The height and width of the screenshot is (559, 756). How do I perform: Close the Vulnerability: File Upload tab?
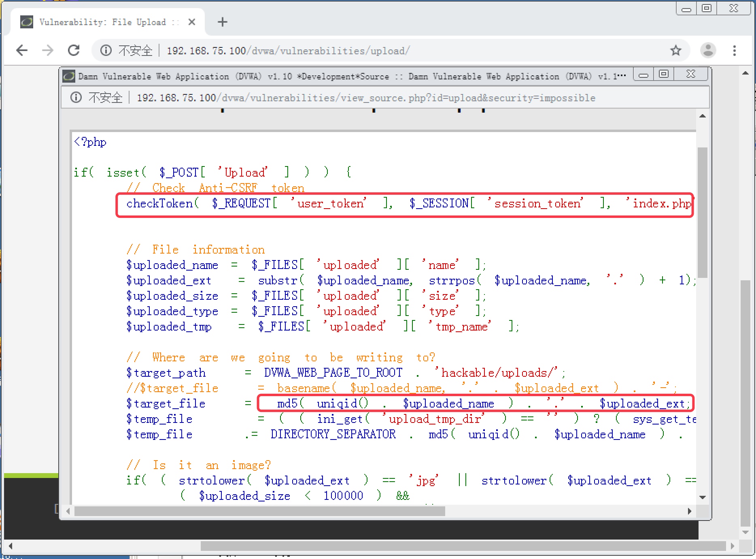coord(192,22)
